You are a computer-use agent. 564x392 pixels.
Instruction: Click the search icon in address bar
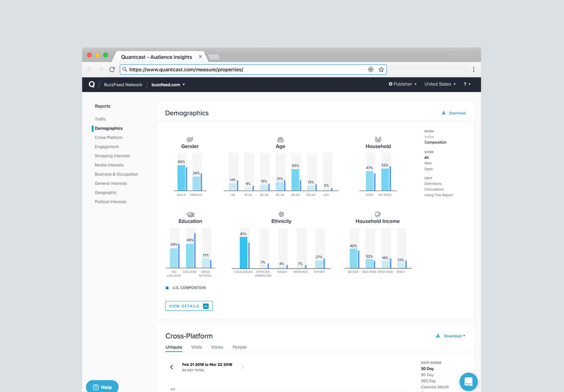click(x=125, y=69)
